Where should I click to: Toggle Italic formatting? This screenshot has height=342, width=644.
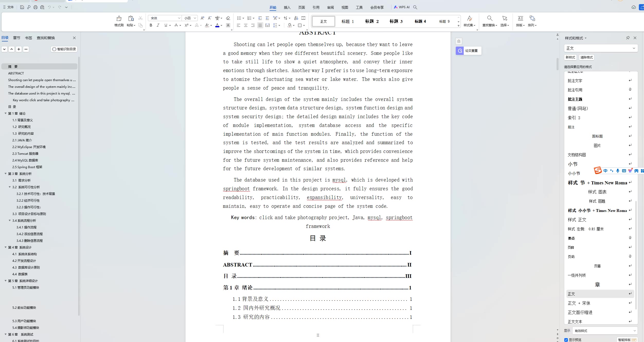tap(158, 25)
